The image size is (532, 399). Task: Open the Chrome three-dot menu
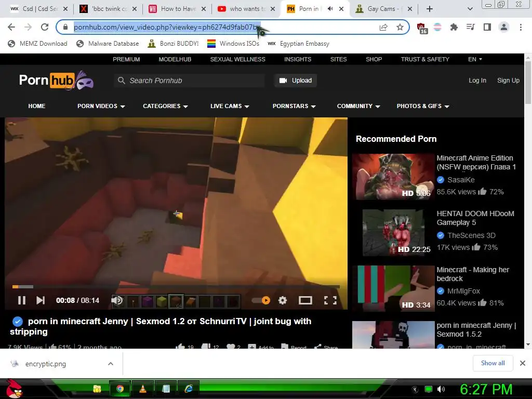[521, 27]
